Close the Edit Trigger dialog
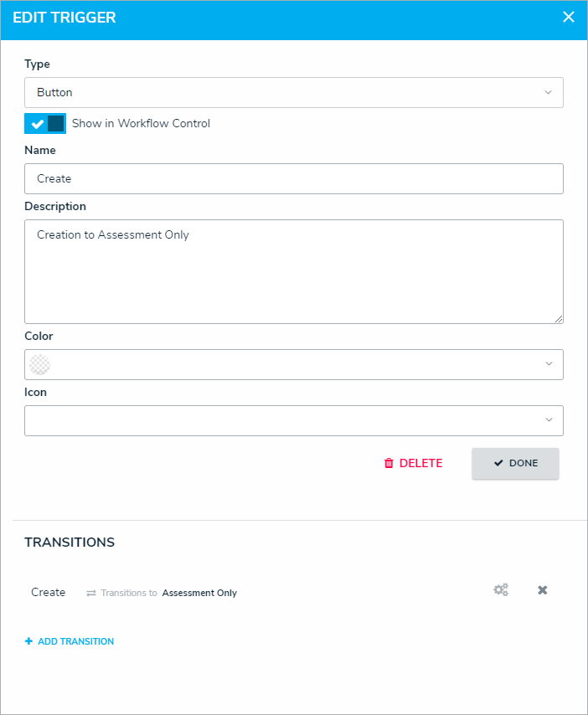The height and width of the screenshot is (715, 588). (569, 17)
